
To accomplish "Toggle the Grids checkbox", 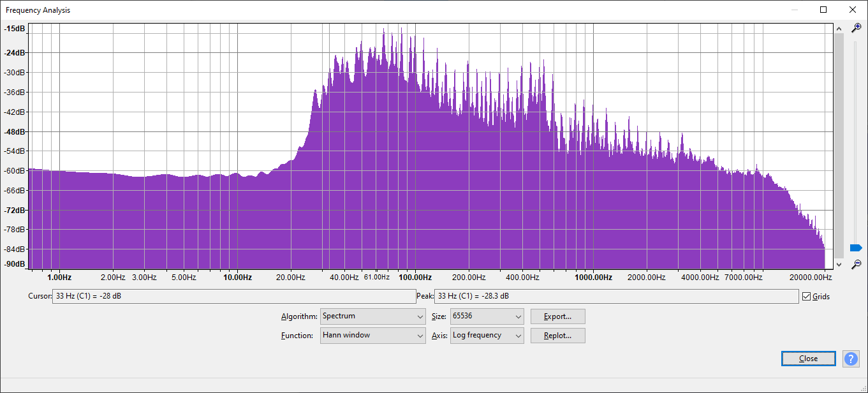I will (x=807, y=297).
